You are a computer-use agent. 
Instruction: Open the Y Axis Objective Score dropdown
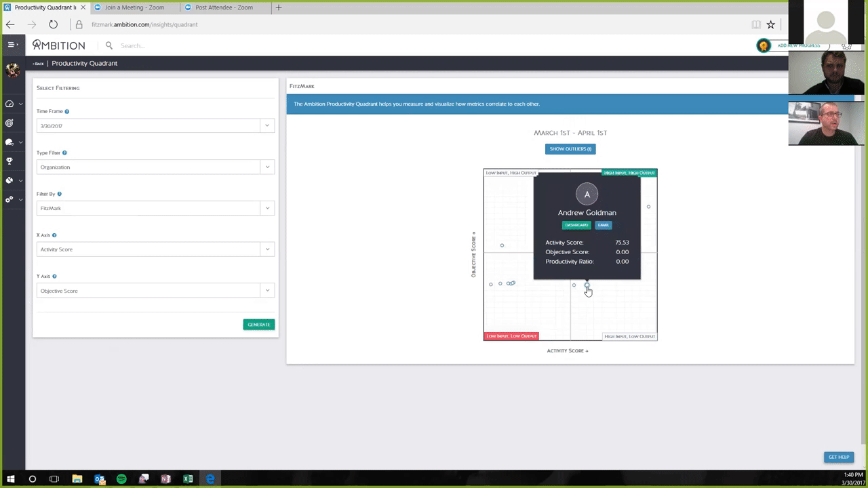tap(155, 291)
